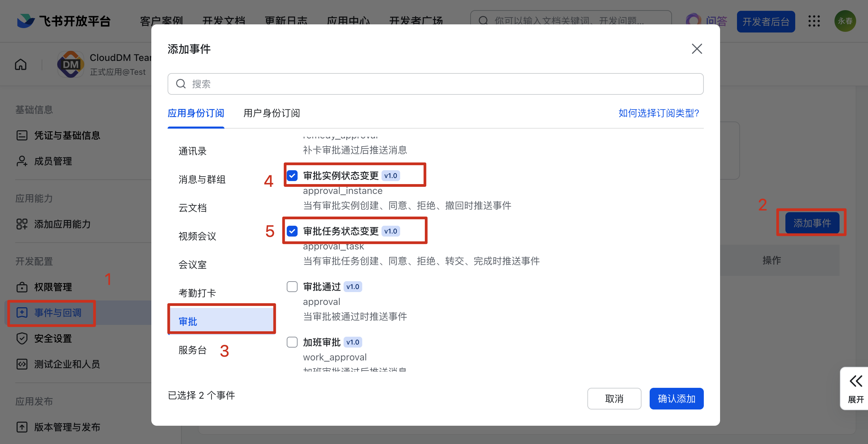Check the 审批通过 event checkbox
868x444 pixels.
[x=292, y=287]
